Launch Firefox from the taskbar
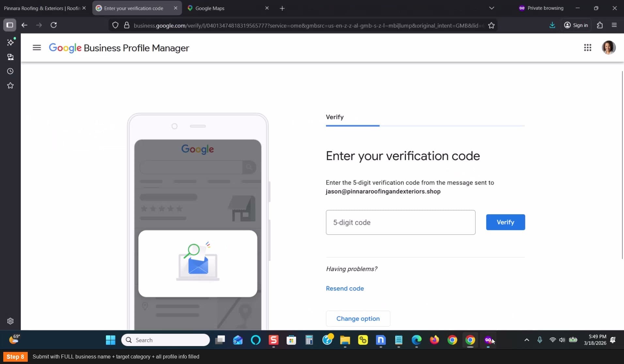624x364 pixels. [x=434, y=340]
